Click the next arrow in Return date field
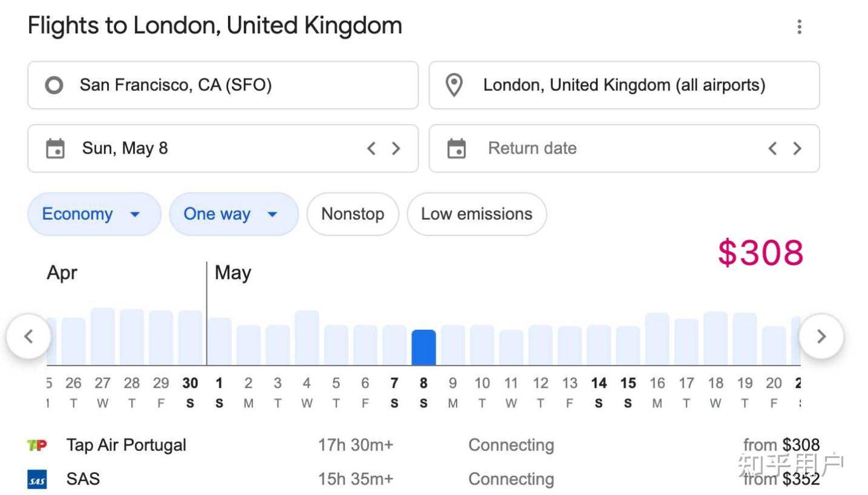The width and height of the screenshot is (868, 495). [x=797, y=148]
